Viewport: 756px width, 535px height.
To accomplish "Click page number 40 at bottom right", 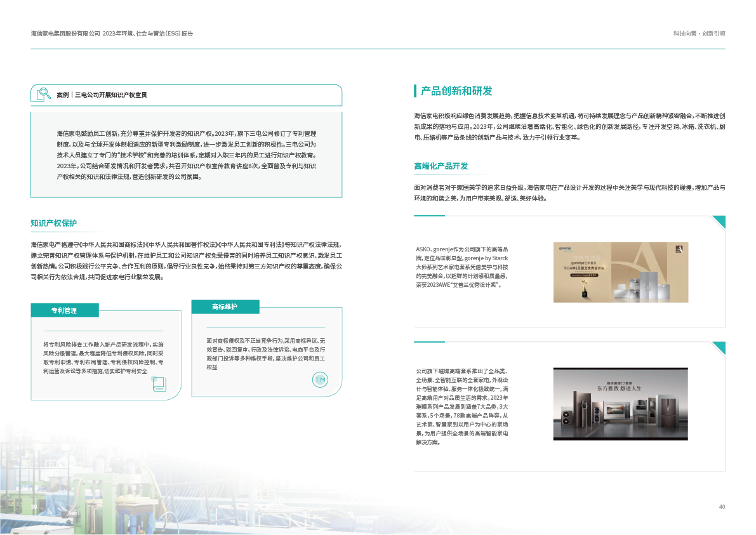I will (x=722, y=506).
